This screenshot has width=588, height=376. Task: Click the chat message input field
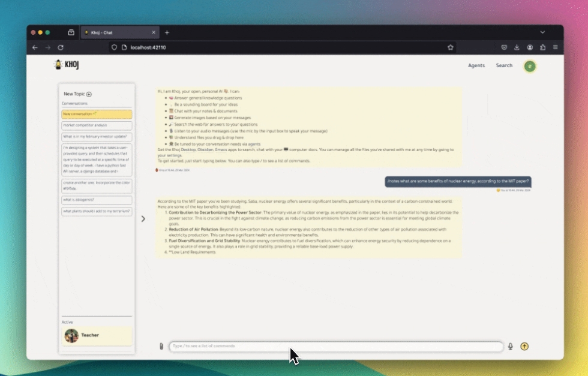tap(336, 346)
